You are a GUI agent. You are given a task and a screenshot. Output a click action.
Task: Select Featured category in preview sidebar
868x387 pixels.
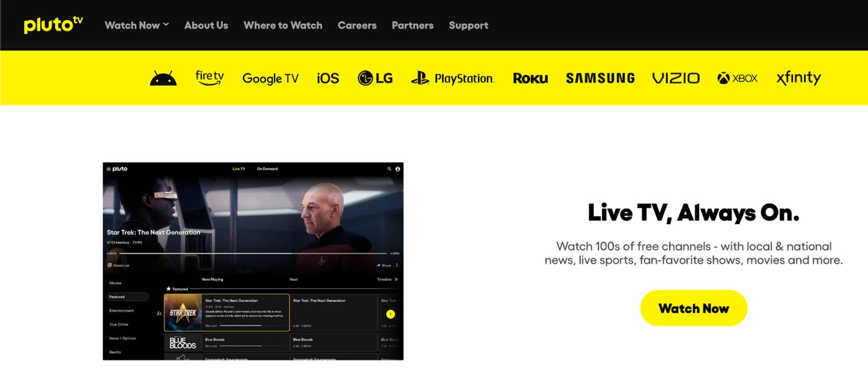(x=127, y=296)
